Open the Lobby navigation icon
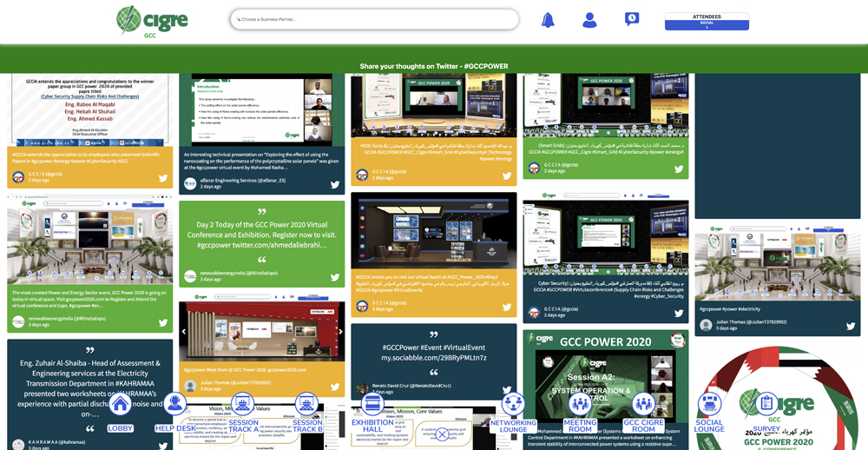 tap(120, 405)
